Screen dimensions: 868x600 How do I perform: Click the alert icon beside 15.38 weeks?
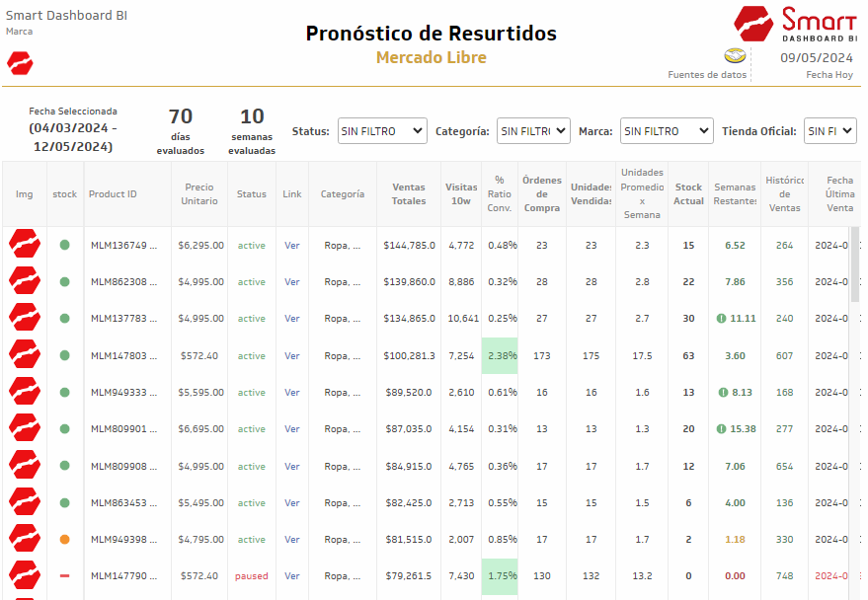point(721,429)
